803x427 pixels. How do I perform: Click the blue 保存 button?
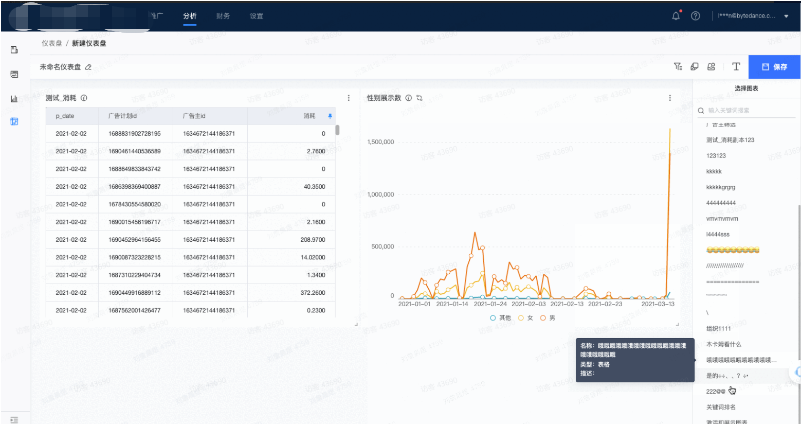[x=775, y=67]
